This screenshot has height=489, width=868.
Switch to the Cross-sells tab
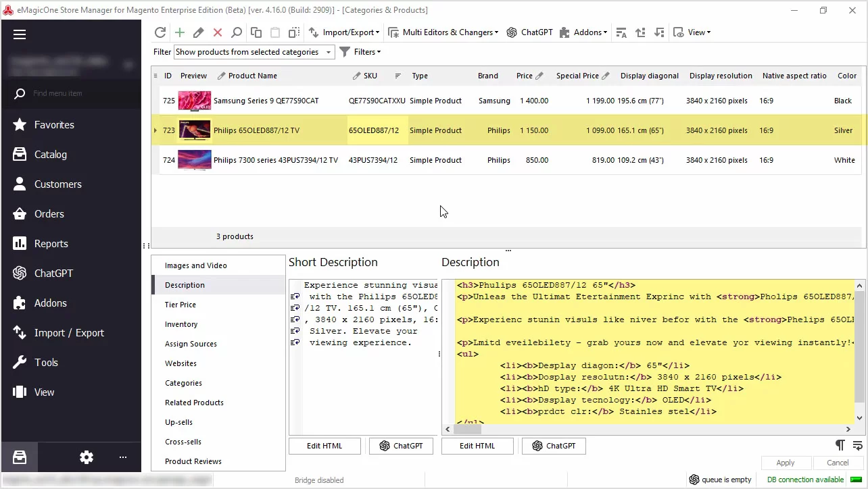[x=218, y=442]
